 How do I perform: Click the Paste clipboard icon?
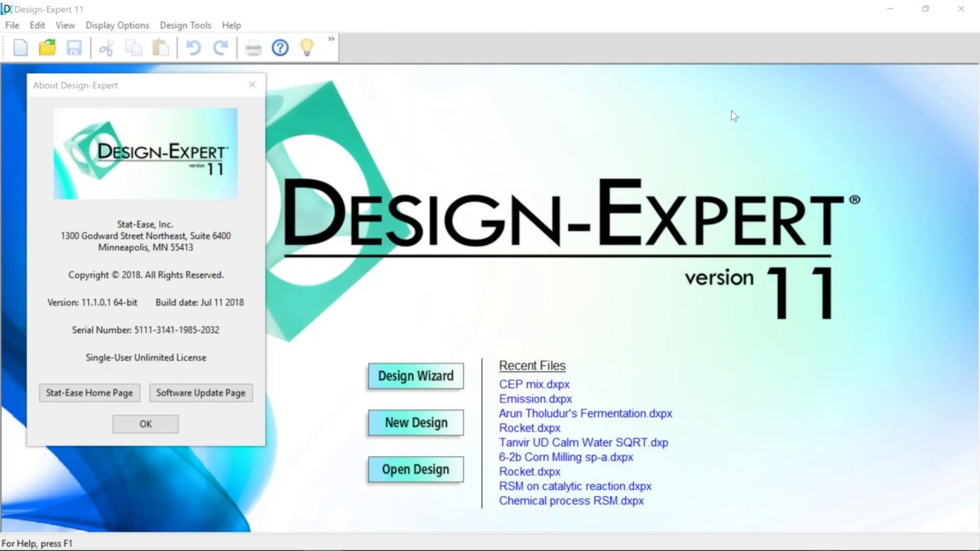click(161, 48)
